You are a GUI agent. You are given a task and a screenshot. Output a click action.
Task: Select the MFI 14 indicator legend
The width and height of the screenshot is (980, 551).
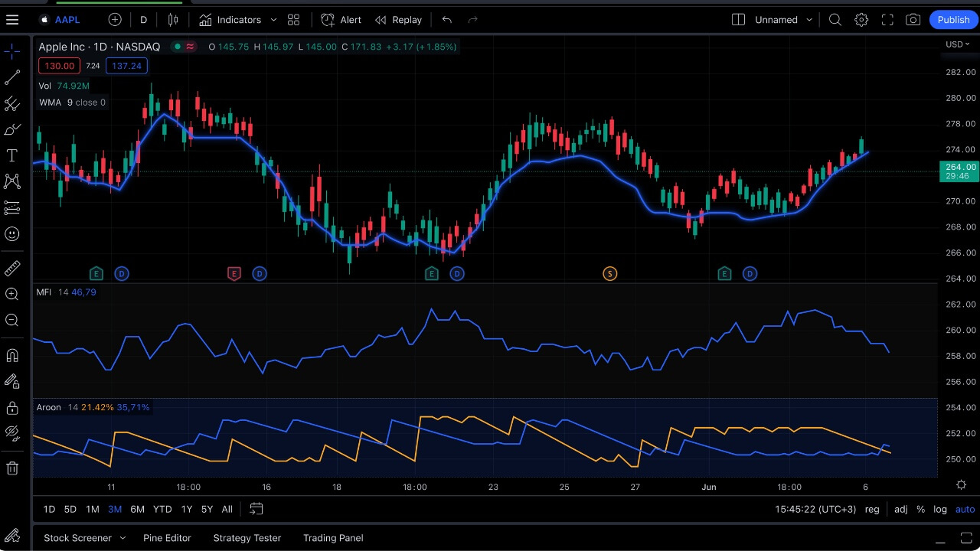click(66, 292)
